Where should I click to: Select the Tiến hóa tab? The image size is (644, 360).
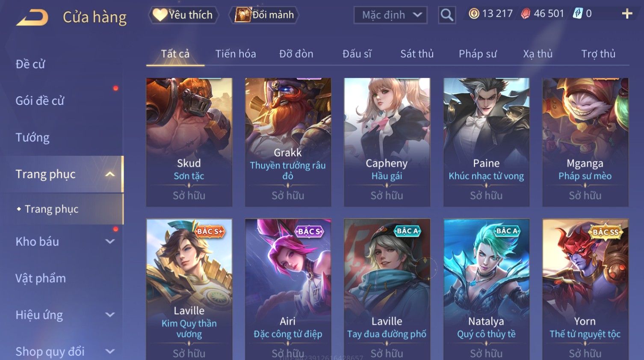point(236,54)
